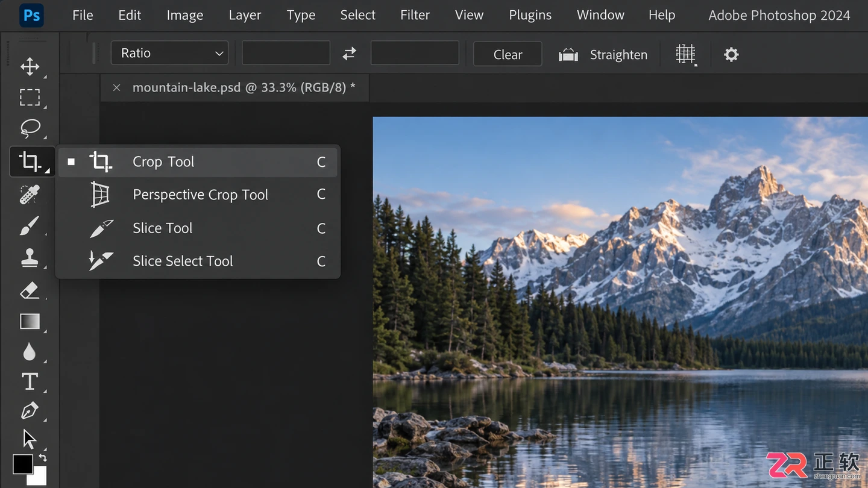Open the Type menu
This screenshot has width=868, height=488.
301,15
